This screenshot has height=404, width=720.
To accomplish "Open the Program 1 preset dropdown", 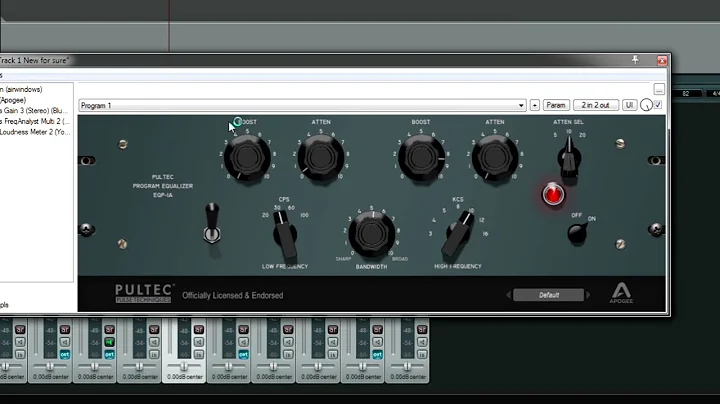I will pyautogui.click(x=303, y=105).
